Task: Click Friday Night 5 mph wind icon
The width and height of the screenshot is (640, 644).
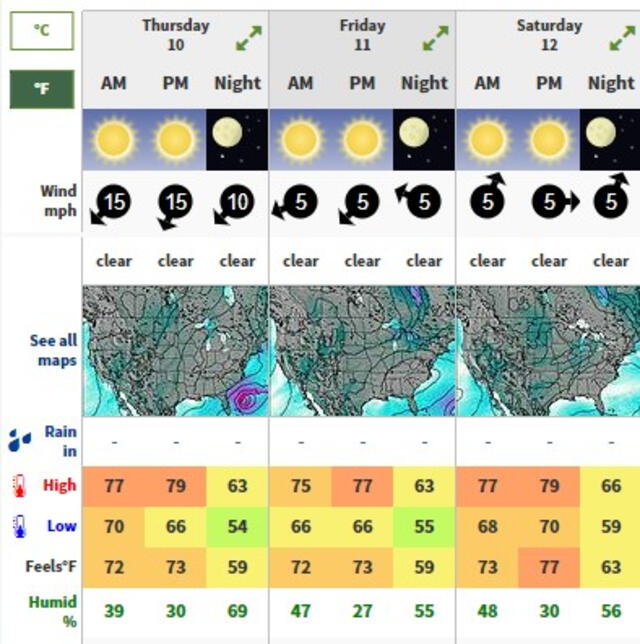Action: [x=419, y=199]
